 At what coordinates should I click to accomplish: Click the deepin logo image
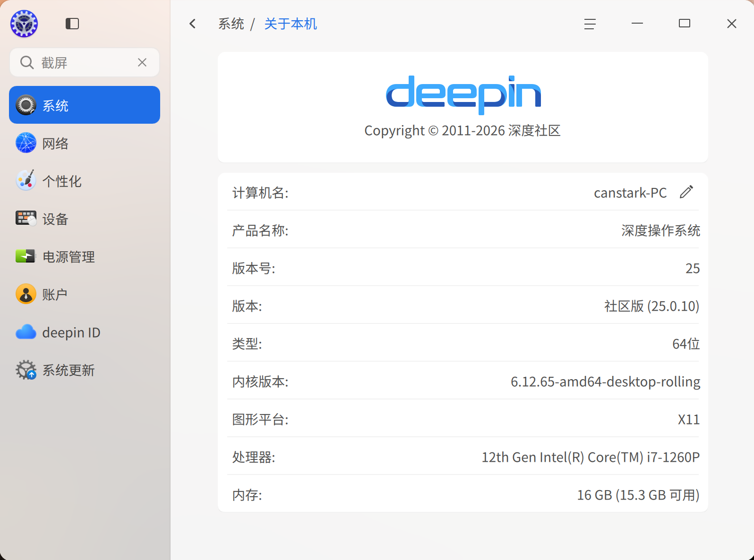click(x=463, y=94)
